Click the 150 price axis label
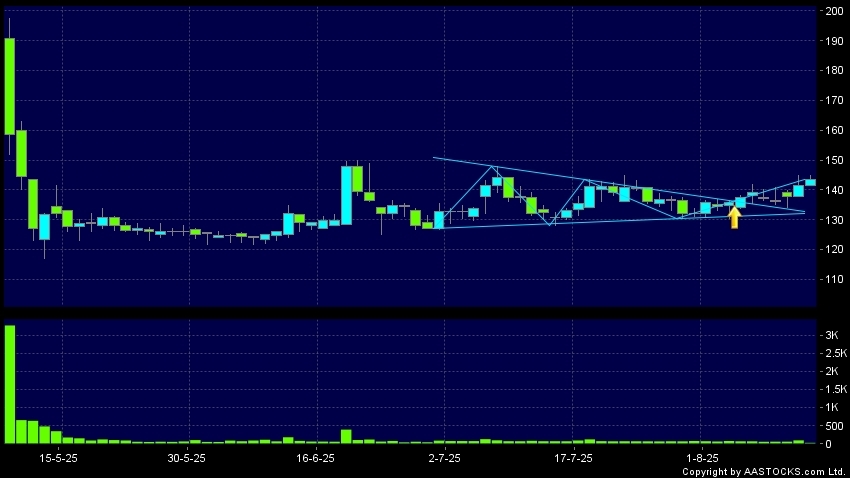The width and height of the screenshot is (850, 478). [834, 160]
